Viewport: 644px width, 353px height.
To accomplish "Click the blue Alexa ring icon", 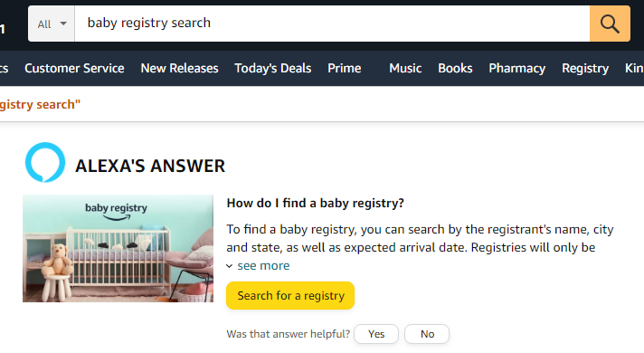I will tap(45, 162).
